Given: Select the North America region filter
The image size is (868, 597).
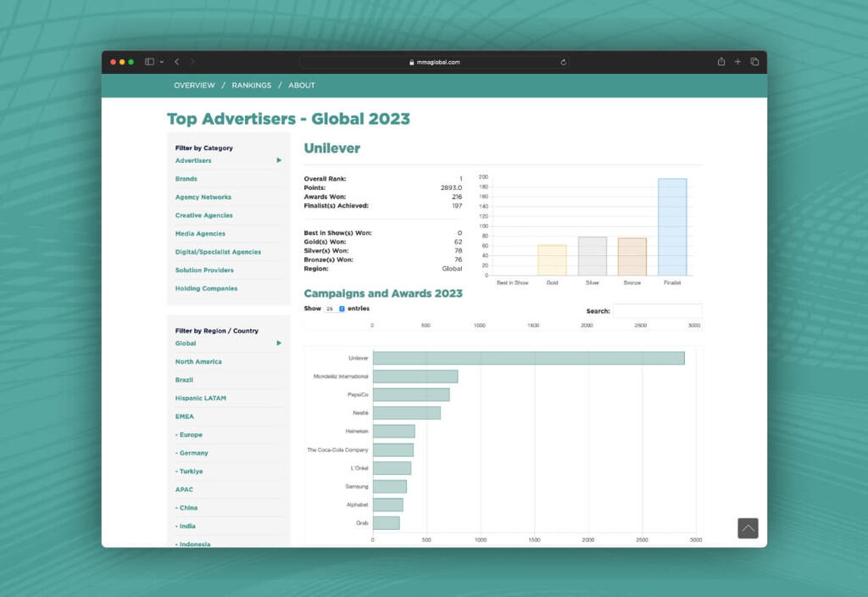Looking at the screenshot, I should (198, 362).
